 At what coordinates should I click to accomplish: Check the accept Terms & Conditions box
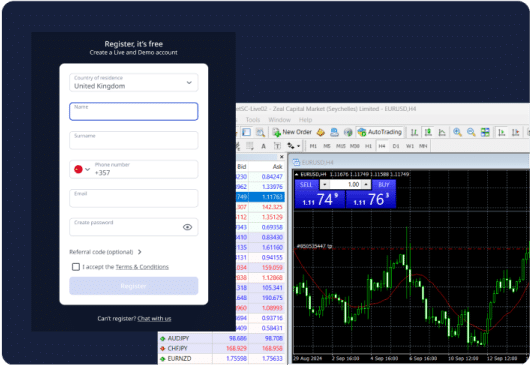coord(76,267)
